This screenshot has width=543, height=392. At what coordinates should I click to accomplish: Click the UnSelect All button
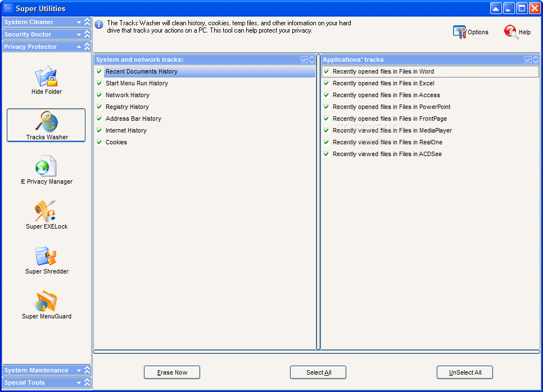(x=465, y=372)
